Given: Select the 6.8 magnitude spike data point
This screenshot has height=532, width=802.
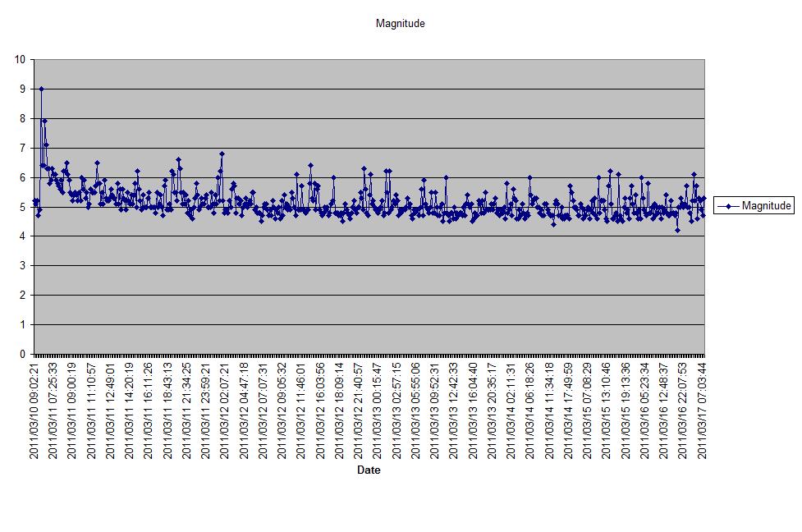Looking at the screenshot, I should (x=222, y=154).
